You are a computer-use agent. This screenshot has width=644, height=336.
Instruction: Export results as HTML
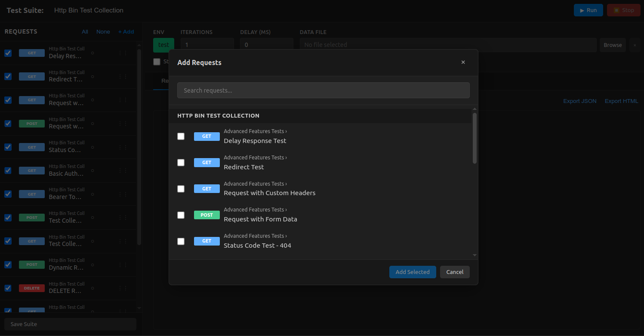coord(622,101)
